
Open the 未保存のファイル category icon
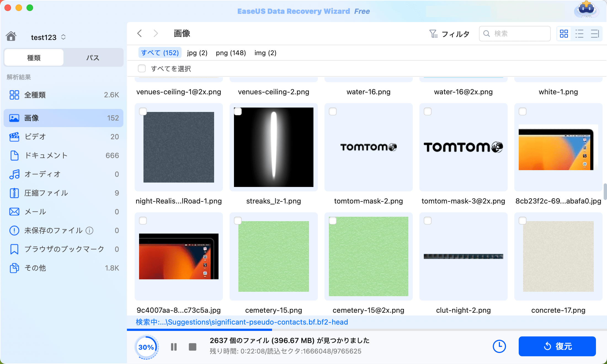point(14,231)
